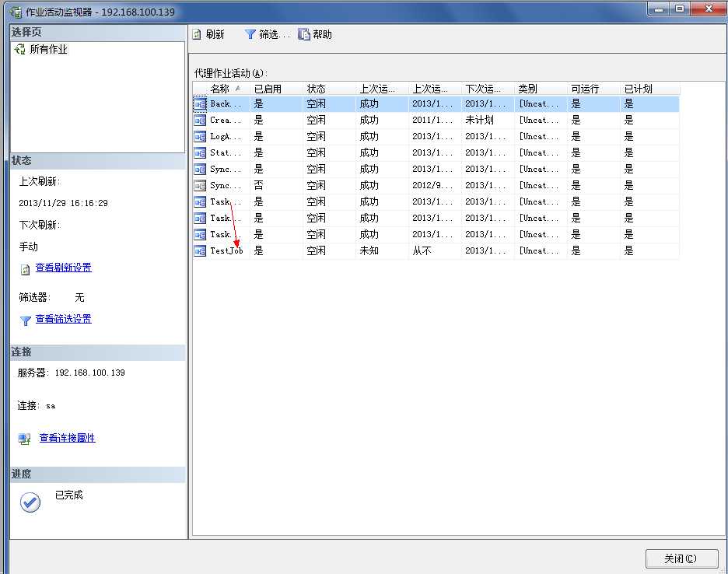728x574 pixels.
Task: Open 查看连接属性 link
Action: point(68,438)
